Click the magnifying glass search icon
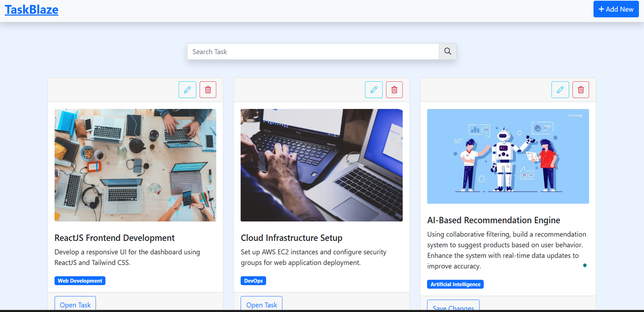This screenshot has width=644, height=312. [447, 51]
